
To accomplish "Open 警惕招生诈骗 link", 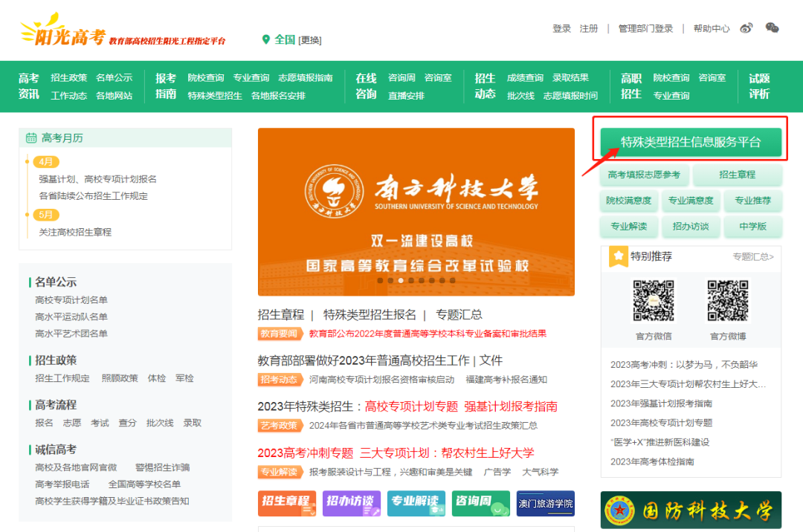I will [162, 467].
